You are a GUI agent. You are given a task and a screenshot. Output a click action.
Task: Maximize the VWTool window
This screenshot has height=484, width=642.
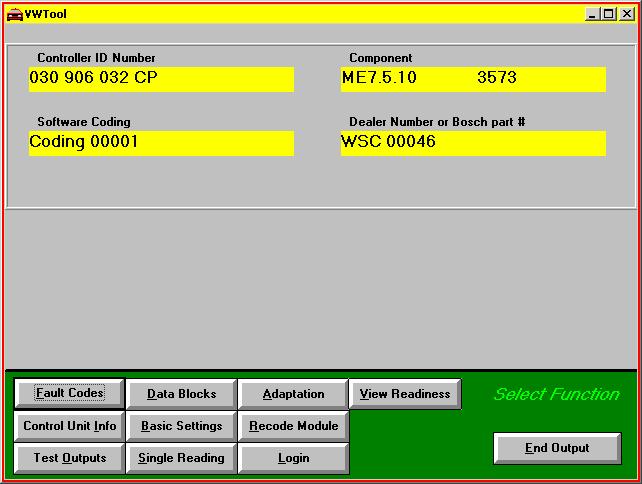pyautogui.click(x=607, y=14)
